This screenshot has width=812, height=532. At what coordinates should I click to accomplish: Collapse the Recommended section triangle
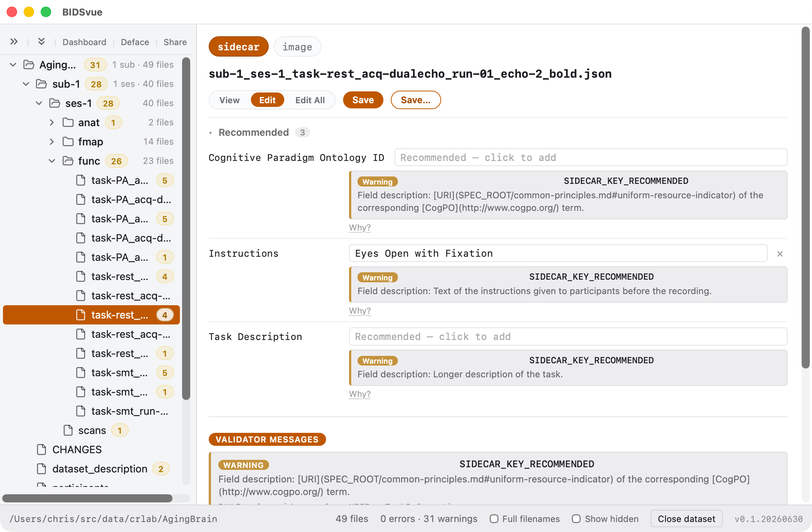pos(211,133)
